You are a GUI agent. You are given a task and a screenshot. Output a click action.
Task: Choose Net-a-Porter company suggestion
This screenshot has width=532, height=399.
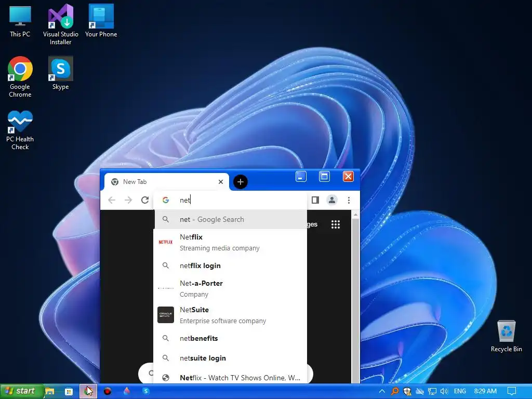point(231,288)
